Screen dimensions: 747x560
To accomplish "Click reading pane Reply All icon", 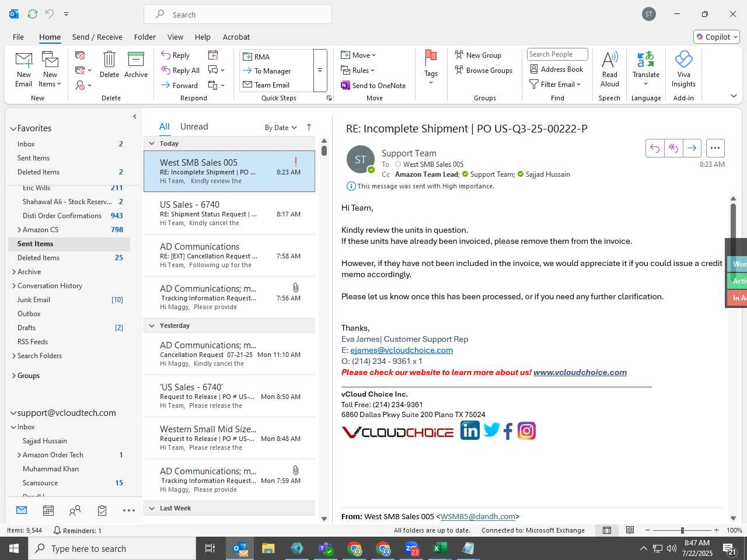I will click(673, 148).
